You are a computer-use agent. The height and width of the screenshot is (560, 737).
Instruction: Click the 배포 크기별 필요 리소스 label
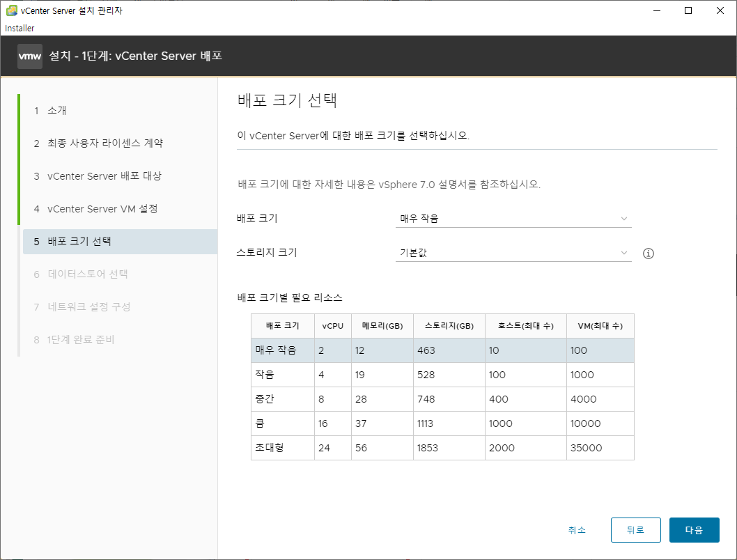pyautogui.click(x=290, y=298)
